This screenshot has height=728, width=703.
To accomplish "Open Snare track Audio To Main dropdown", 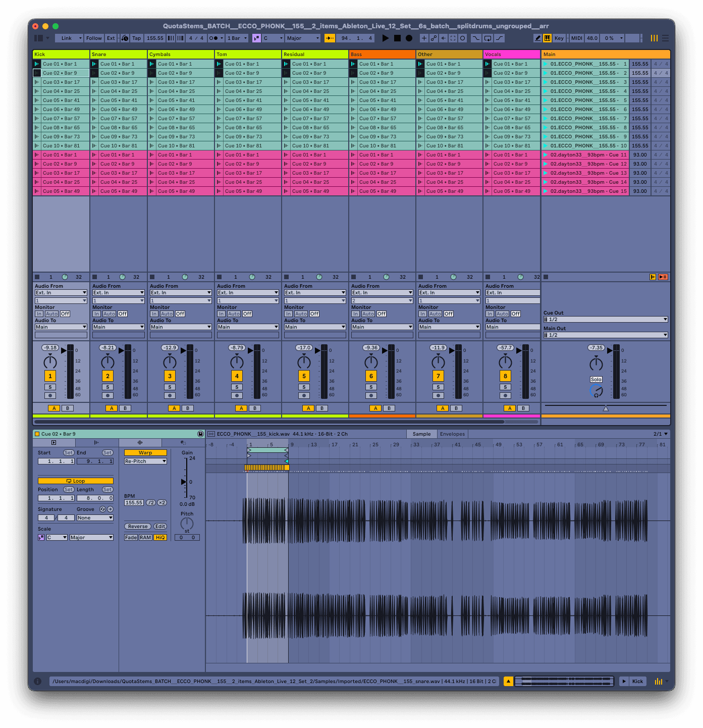I will (119, 327).
